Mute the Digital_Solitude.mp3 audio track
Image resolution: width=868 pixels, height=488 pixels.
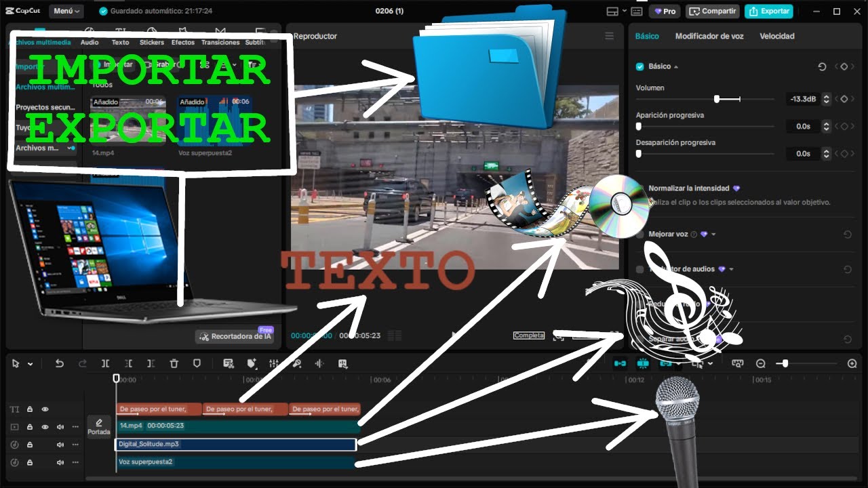pyautogui.click(x=60, y=445)
